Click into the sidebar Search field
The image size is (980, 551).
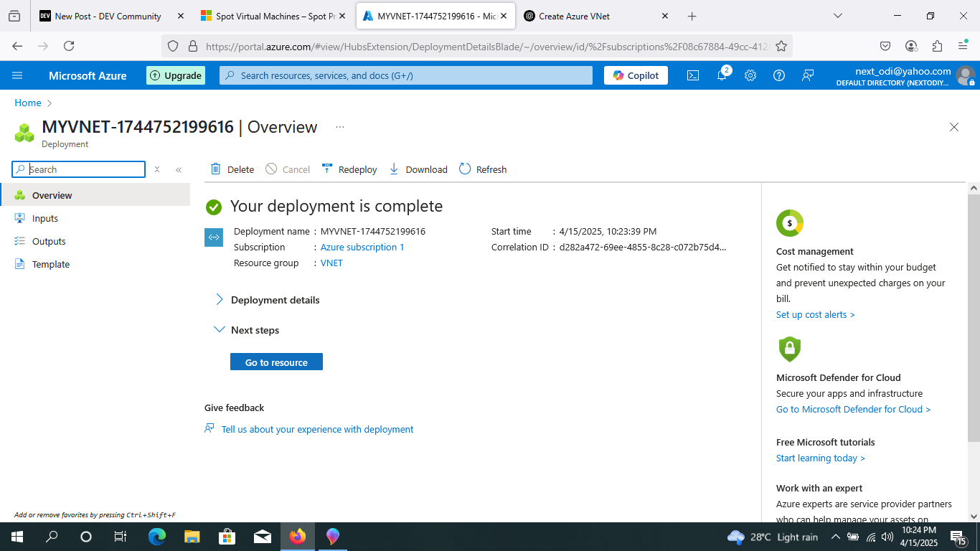click(79, 169)
